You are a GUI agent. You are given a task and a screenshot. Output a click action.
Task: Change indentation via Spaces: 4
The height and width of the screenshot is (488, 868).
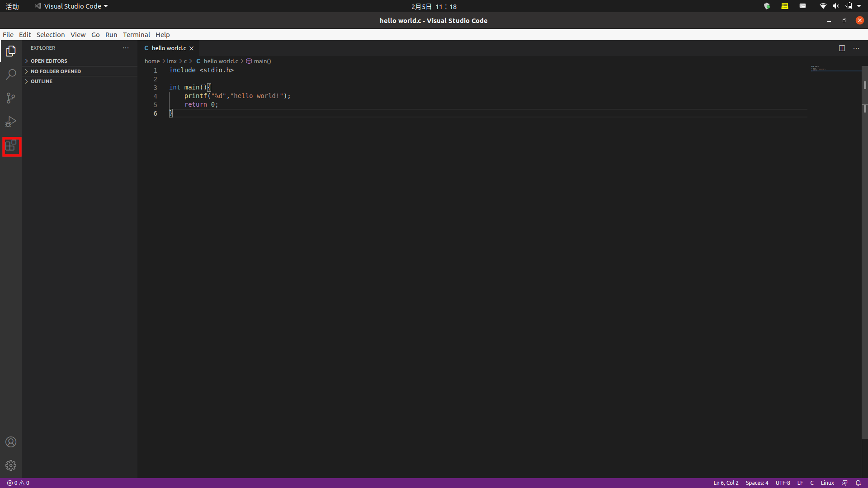pyautogui.click(x=757, y=483)
